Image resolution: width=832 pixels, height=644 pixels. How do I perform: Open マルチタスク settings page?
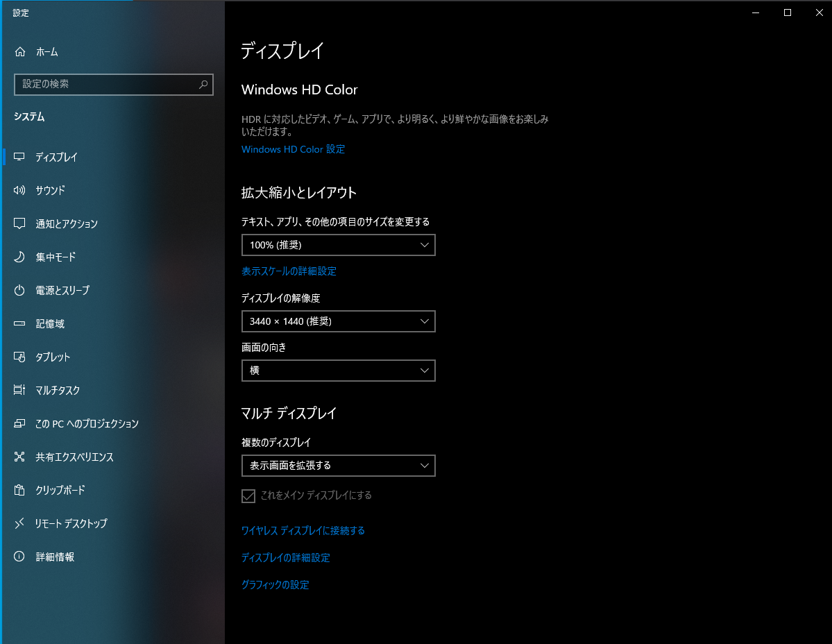coord(58,390)
